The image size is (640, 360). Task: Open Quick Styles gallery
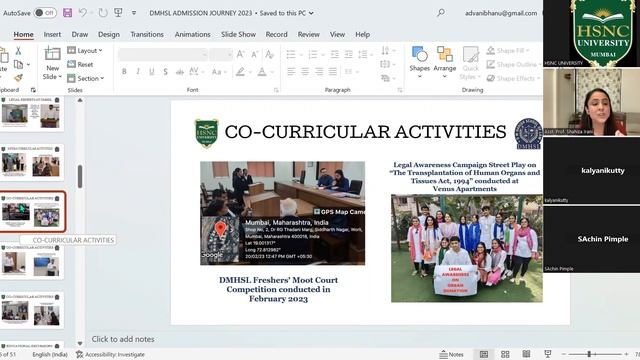coord(470,63)
